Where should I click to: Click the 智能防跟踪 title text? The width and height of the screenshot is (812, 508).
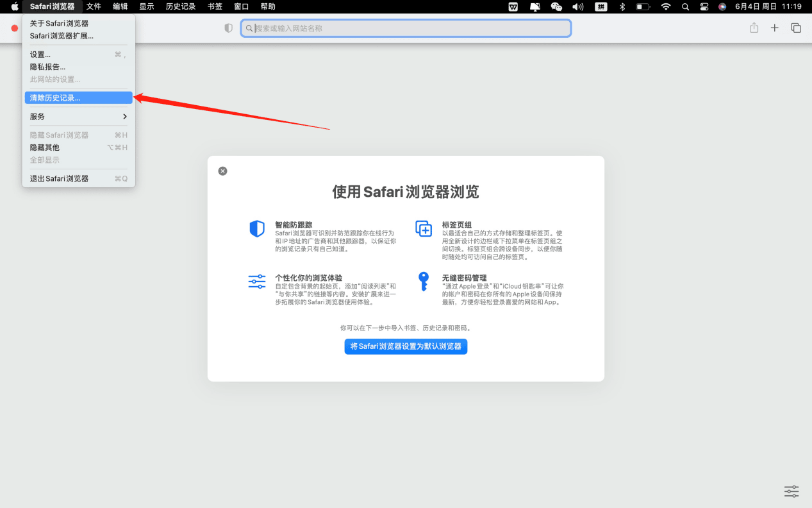point(294,225)
